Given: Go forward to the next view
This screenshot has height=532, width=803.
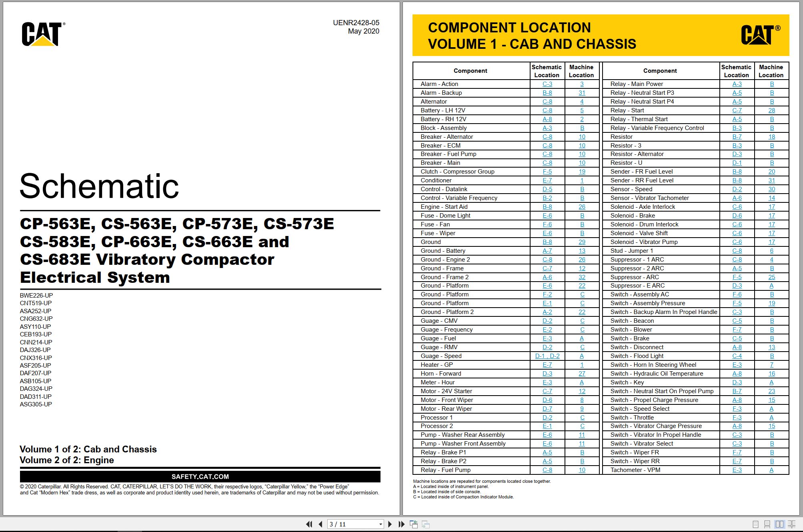Looking at the screenshot, I should 426,524.
